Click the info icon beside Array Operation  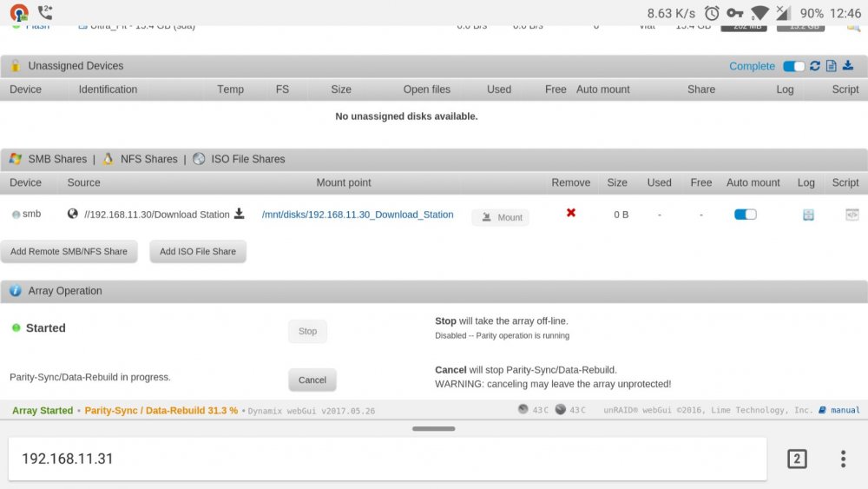[x=16, y=291]
